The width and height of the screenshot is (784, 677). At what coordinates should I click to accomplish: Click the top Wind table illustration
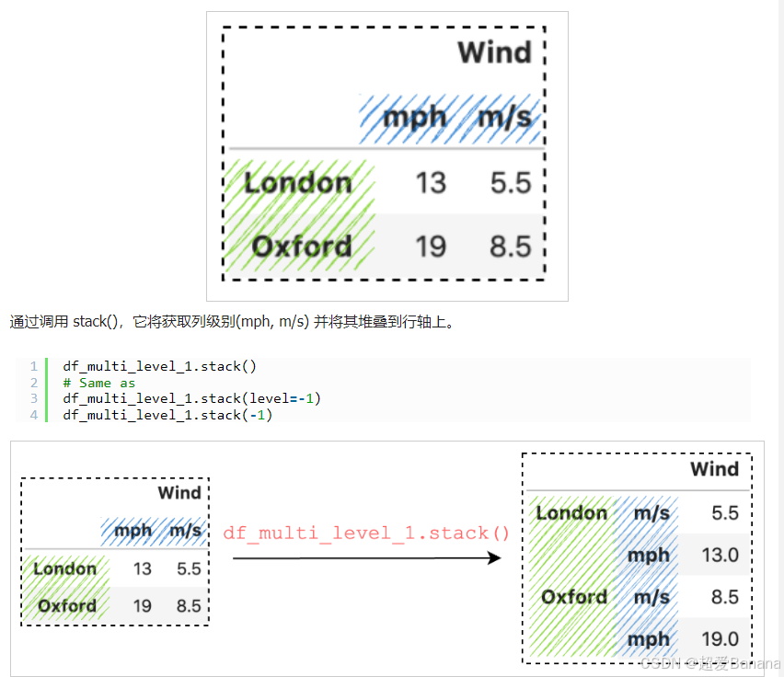point(387,155)
